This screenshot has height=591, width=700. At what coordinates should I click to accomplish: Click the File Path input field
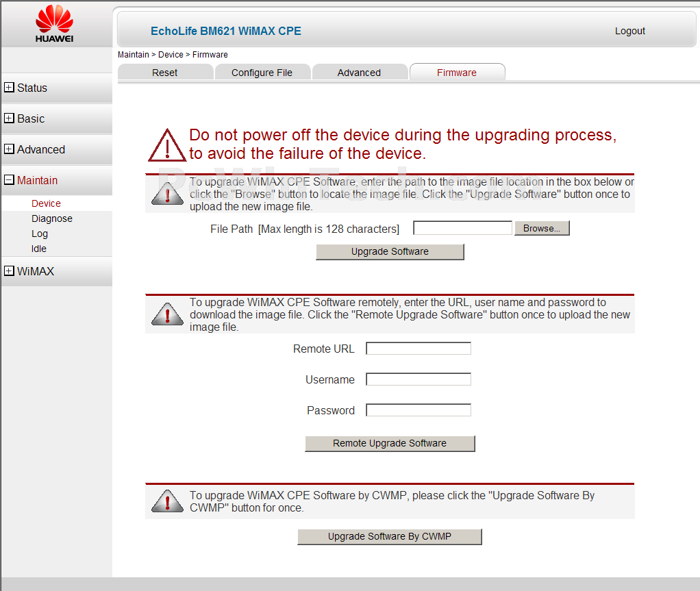(462, 228)
